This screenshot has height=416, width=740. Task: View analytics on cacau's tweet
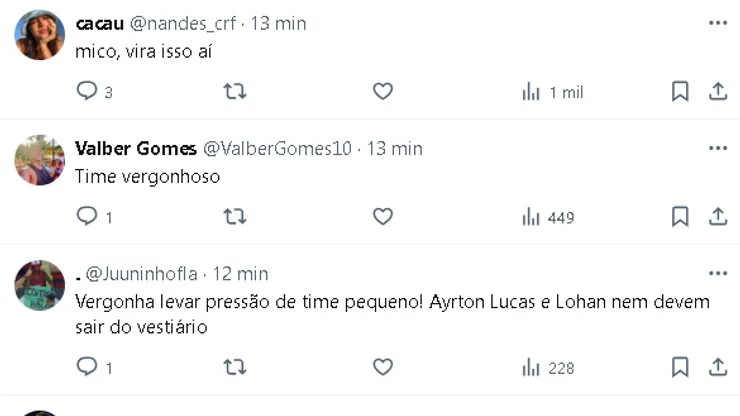(552, 92)
